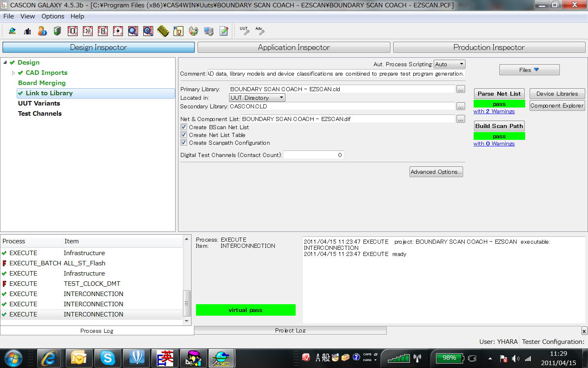
Task: Open the 'with 2 Warnings' link
Action: 494,111
